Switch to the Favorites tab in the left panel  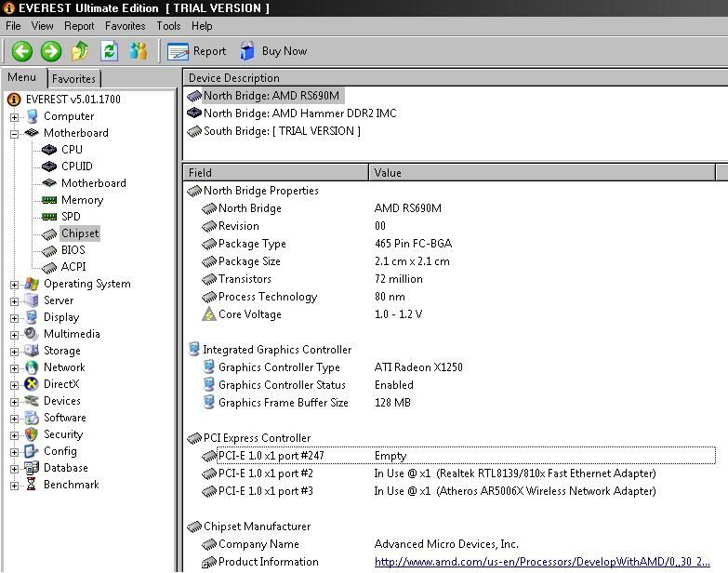point(73,79)
